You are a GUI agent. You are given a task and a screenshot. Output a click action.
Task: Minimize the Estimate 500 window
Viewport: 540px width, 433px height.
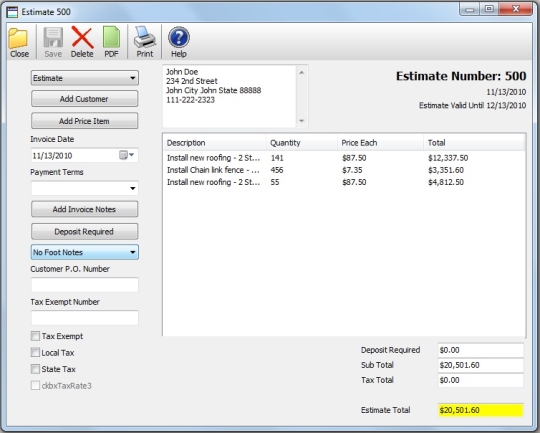(x=469, y=9)
